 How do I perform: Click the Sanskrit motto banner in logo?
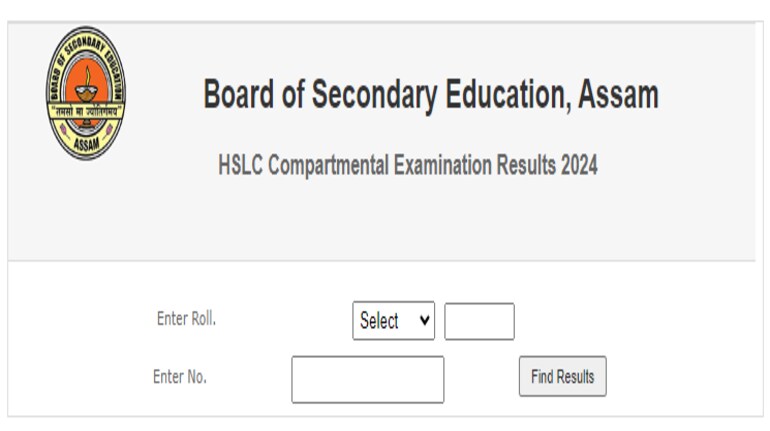click(x=86, y=112)
